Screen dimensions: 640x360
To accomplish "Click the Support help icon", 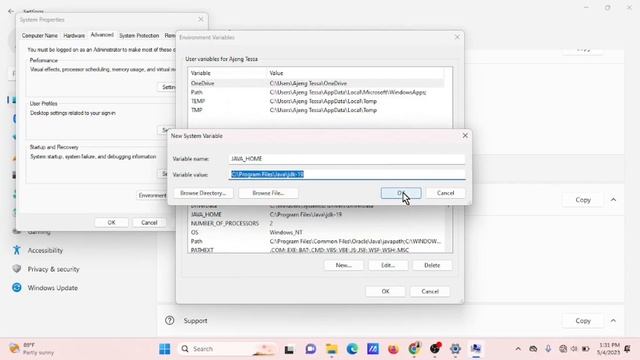I will click(169, 320).
